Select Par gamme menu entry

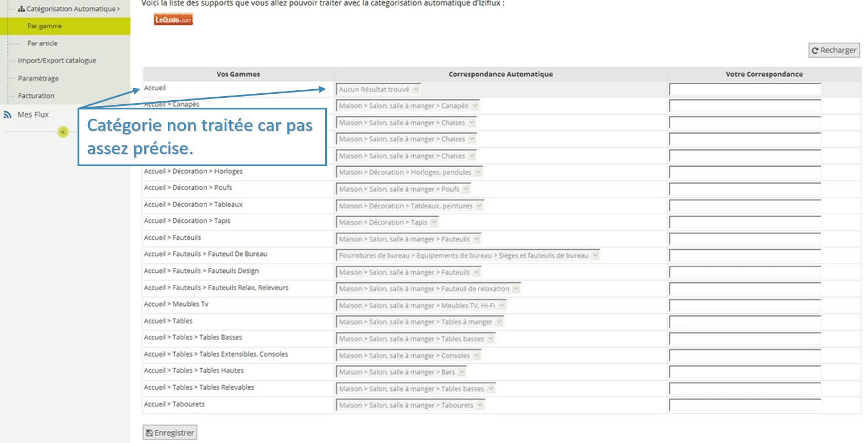coord(65,26)
